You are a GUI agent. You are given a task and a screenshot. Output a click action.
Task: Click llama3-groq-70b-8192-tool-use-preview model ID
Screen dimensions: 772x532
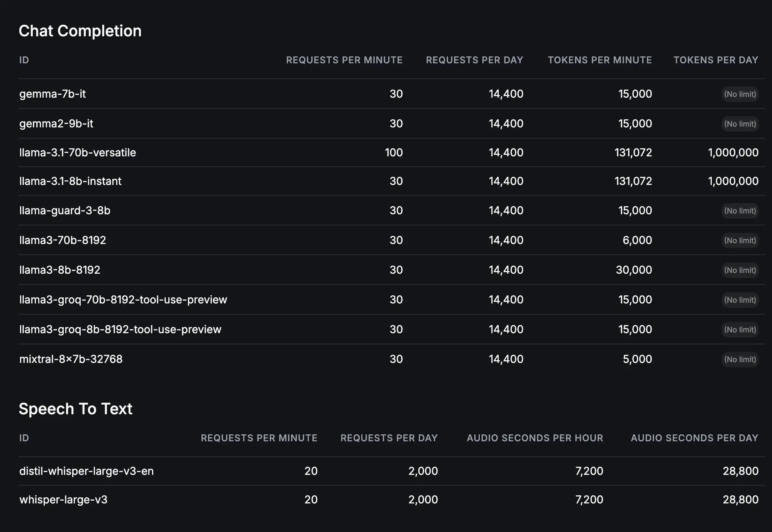pyautogui.click(x=123, y=300)
